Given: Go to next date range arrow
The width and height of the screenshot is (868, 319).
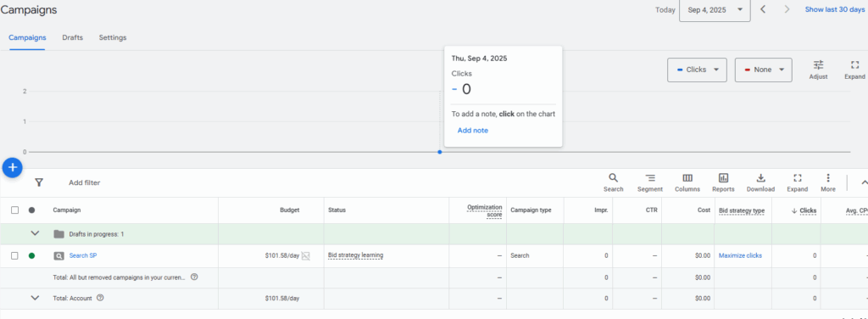Looking at the screenshot, I should [787, 9].
